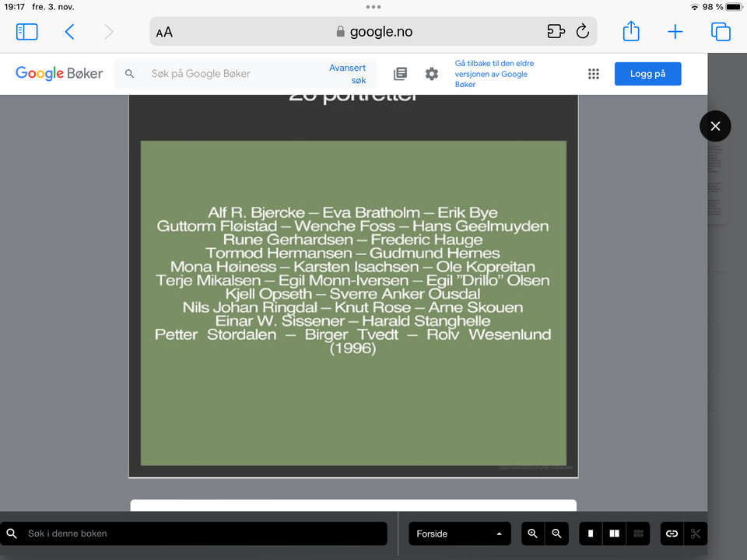Open the multitasking three-dot menu
This screenshot has height=560, width=747.
pos(373,7)
